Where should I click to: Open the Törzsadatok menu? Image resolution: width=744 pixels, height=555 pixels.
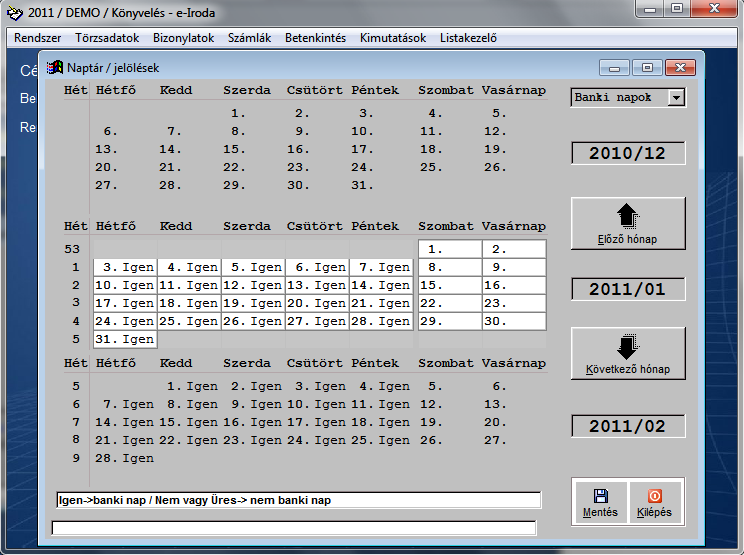click(106, 38)
